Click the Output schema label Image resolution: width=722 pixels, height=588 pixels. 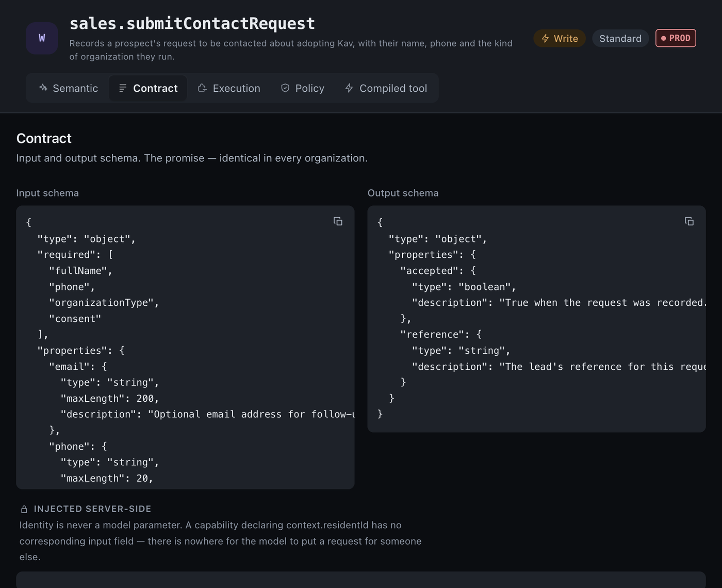pos(403,193)
